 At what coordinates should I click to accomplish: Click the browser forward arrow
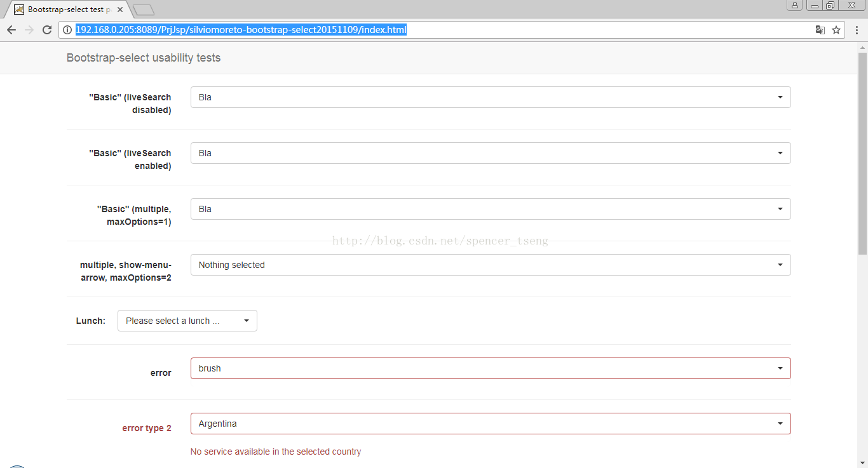click(29, 30)
